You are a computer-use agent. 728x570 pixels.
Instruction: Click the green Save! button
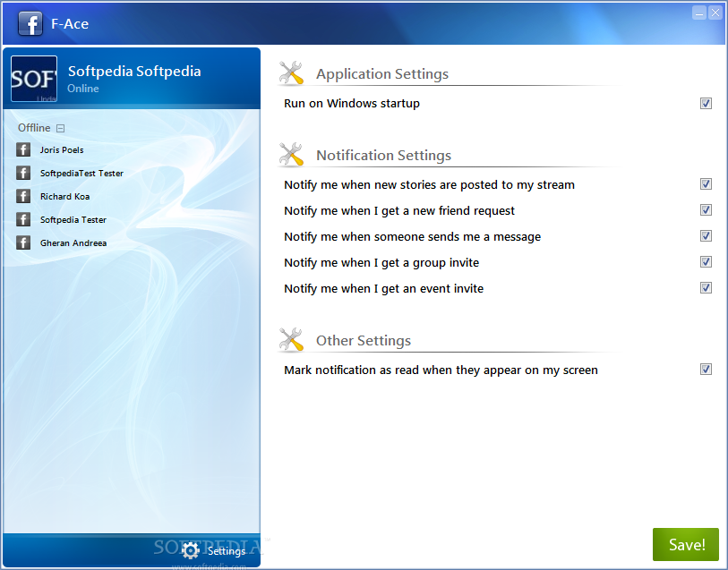click(x=686, y=544)
